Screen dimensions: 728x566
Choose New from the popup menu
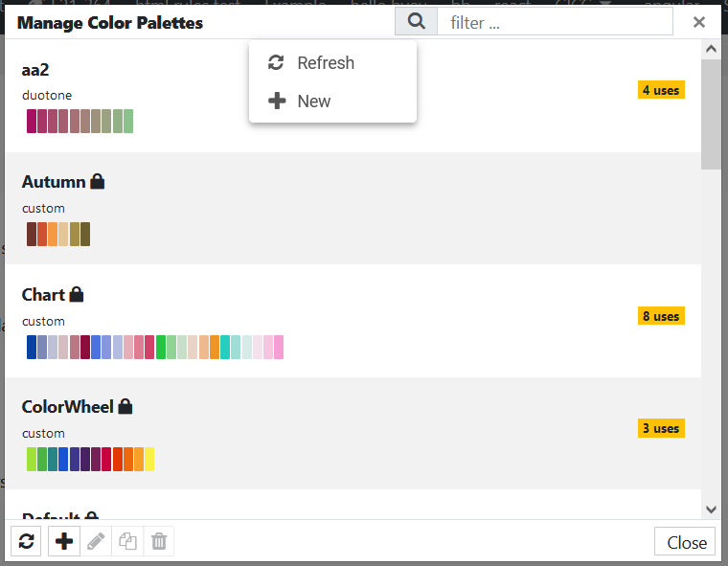click(x=332, y=101)
